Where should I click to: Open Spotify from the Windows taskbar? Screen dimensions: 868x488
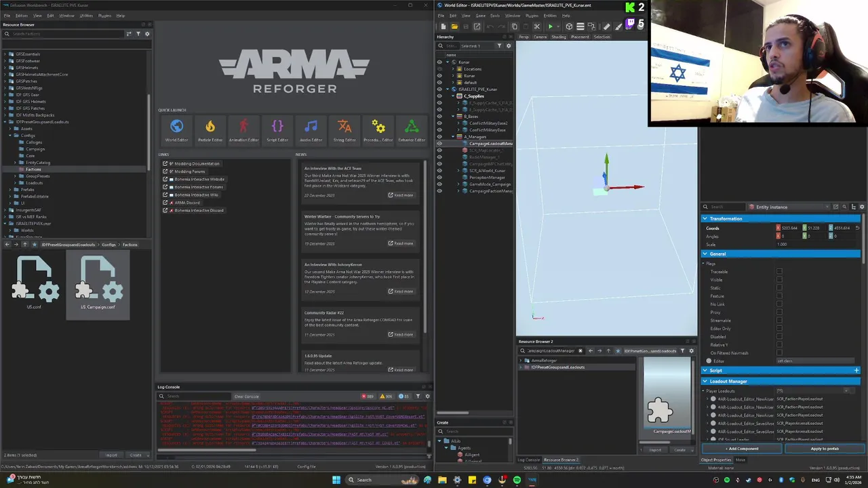pyautogui.click(x=517, y=480)
